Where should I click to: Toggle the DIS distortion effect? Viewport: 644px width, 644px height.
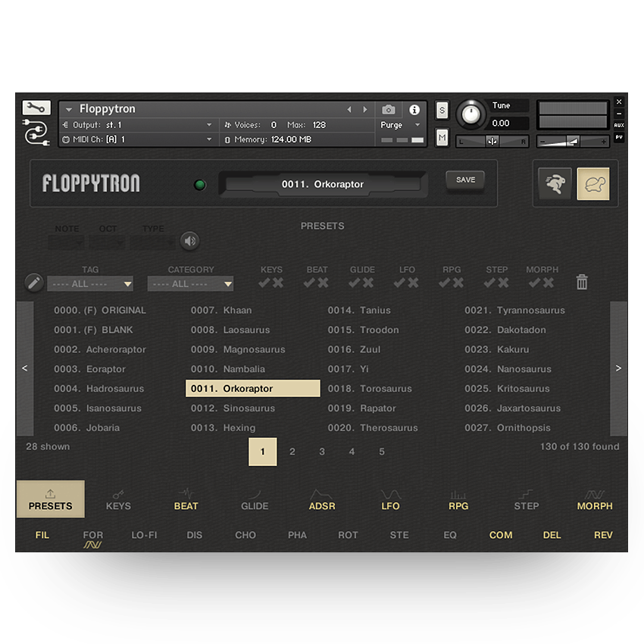click(x=194, y=535)
